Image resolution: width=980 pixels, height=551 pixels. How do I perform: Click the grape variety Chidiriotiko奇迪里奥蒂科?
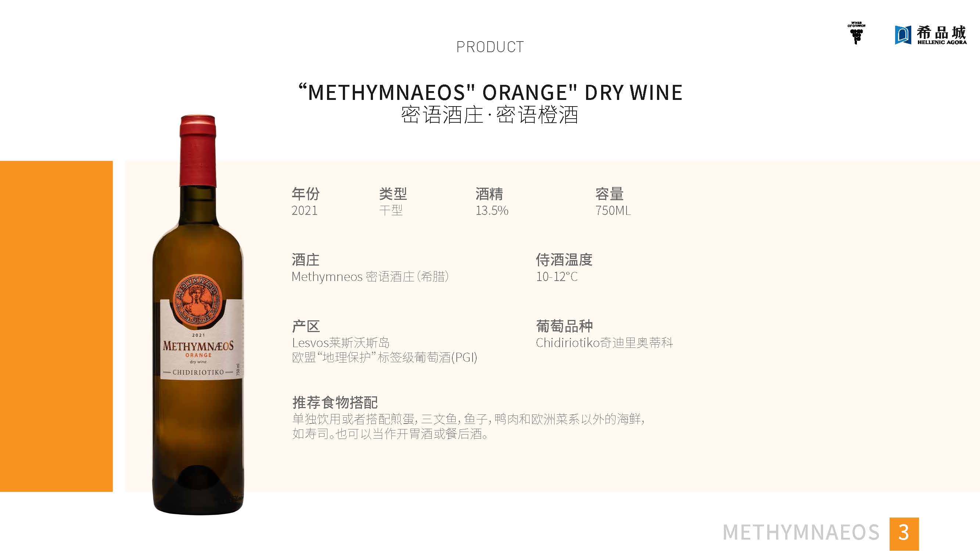604,343
